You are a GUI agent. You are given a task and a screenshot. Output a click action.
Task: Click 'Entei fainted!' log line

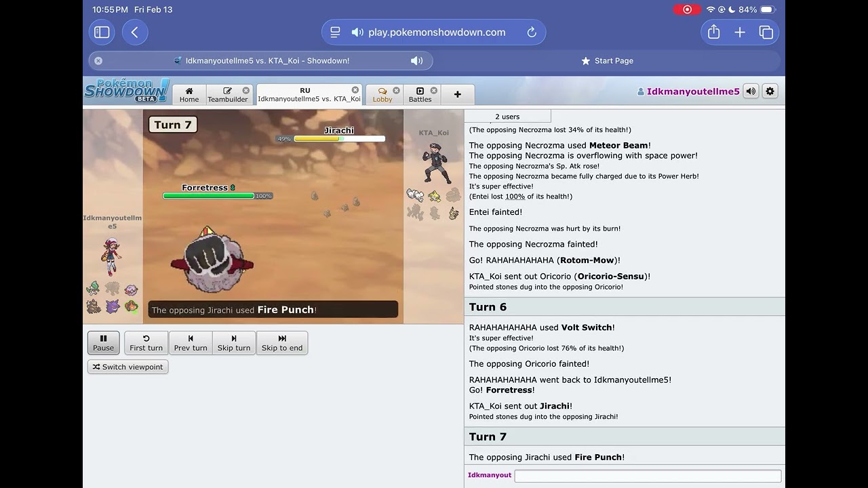click(496, 212)
